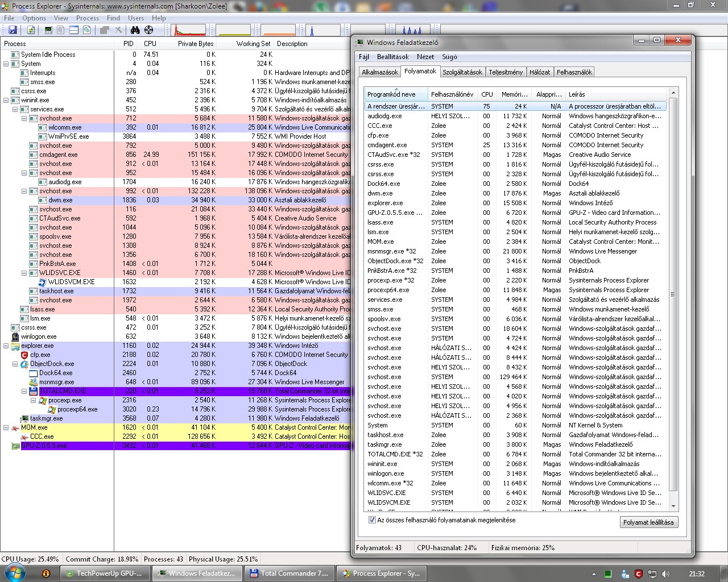The image size is (728, 582).
Task: Click the Save icon in Process Explorer toolbar
Action: pyautogui.click(x=13, y=30)
